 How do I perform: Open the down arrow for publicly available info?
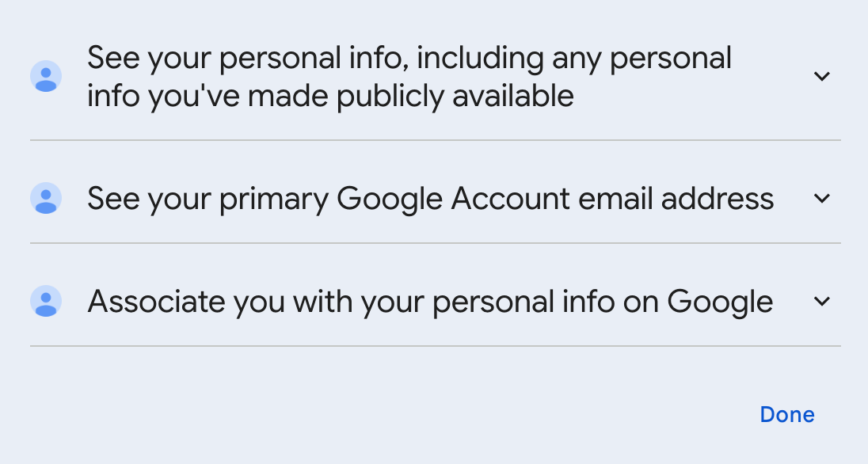822,77
